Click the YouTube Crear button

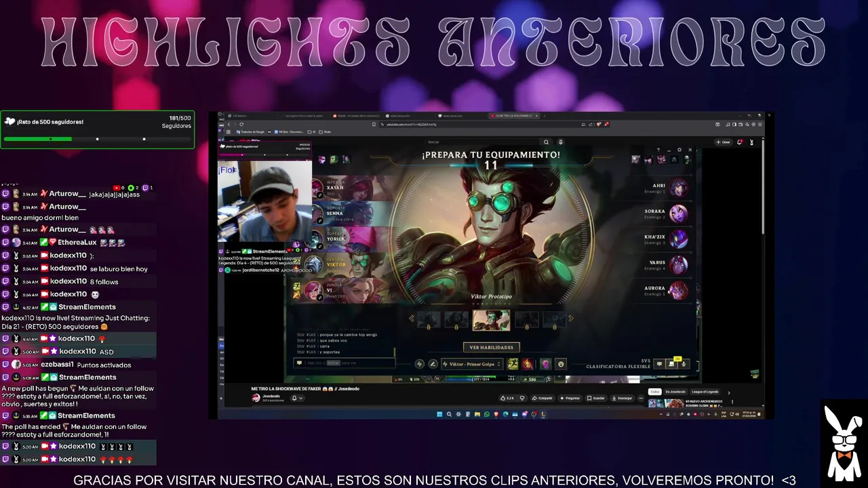click(723, 142)
